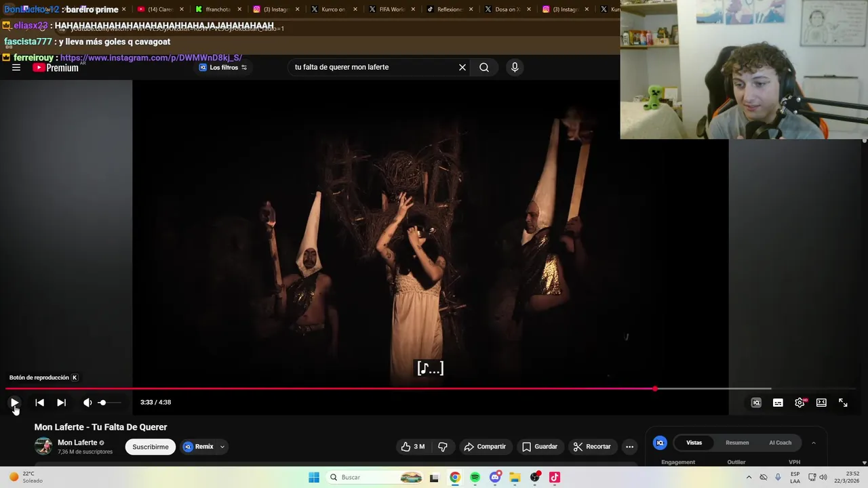Click the Guardar button
Image resolution: width=868 pixels, height=488 pixels.
pyautogui.click(x=540, y=447)
